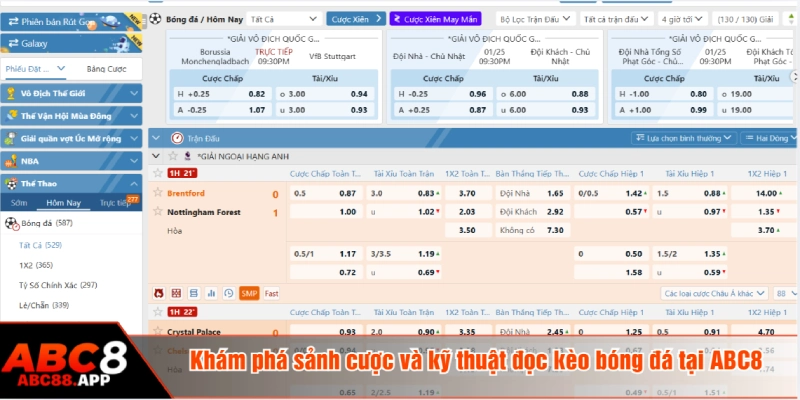Favorite the Brentford team star
The height and width of the screenshot is (400, 800).
coord(158,192)
